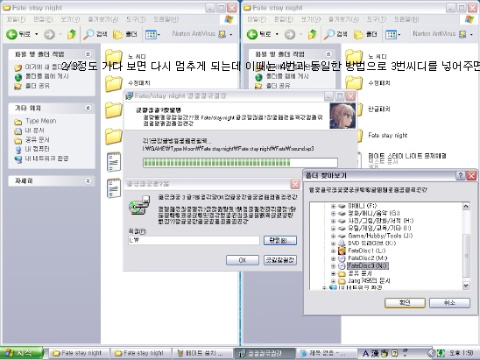The height and width of the screenshot is (360, 480).
Task: Click Norton AntiVirus icon in left Explorer toolbar
Action: (x=222, y=34)
